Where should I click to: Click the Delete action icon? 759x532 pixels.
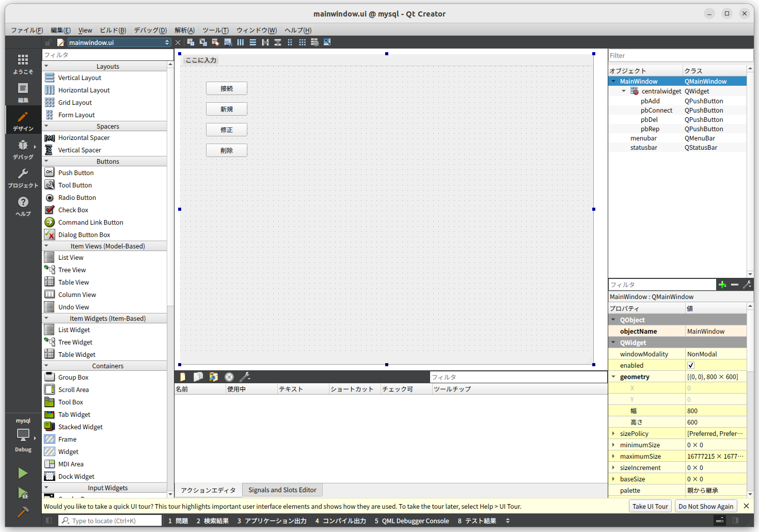point(229,377)
